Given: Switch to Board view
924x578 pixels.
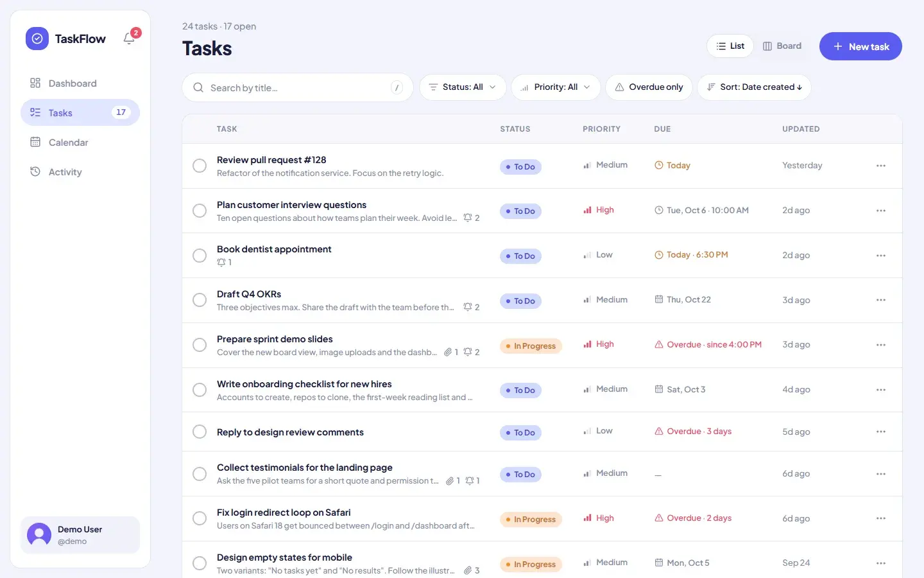Looking at the screenshot, I should coord(782,46).
